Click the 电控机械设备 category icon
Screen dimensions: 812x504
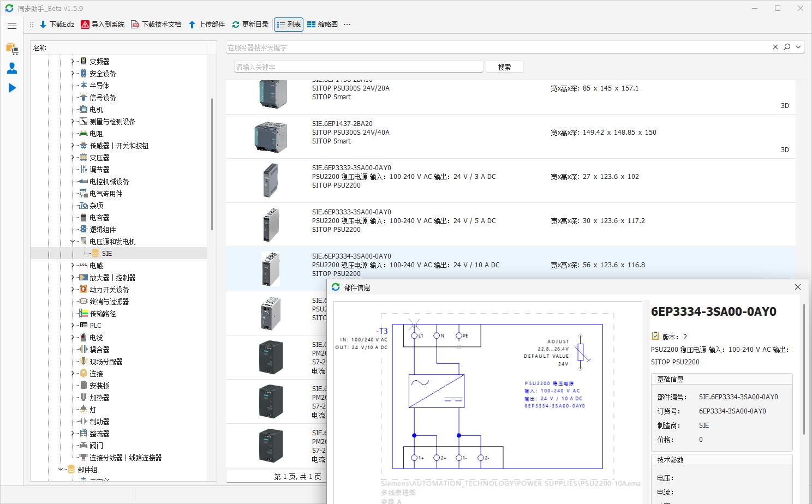[83, 182]
